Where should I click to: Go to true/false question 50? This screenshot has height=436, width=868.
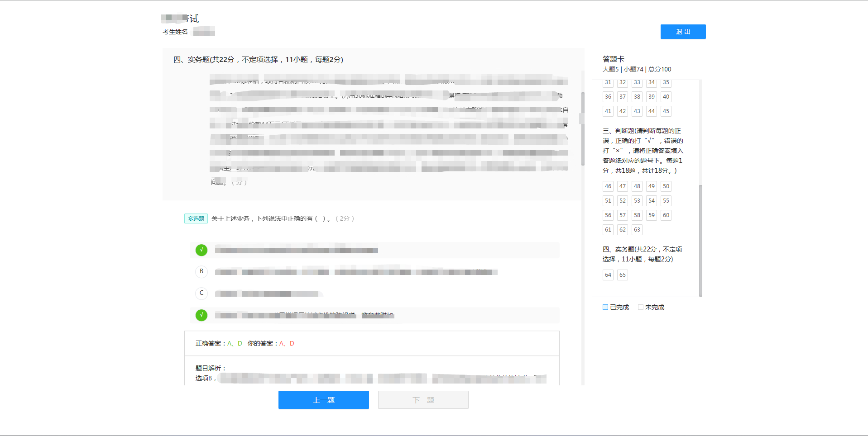click(666, 186)
